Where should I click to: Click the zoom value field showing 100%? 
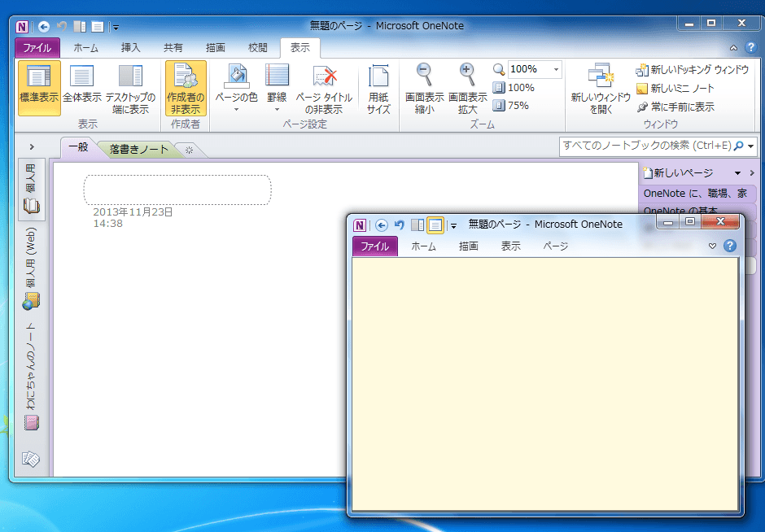click(529, 69)
